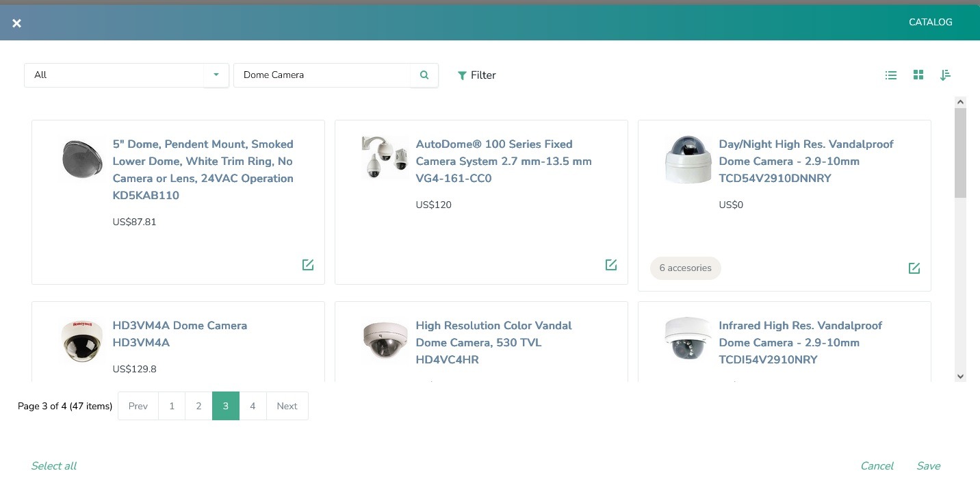The width and height of the screenshot is (980, 488).
Task: Save the catalog selection
Action: click(929, 466)
